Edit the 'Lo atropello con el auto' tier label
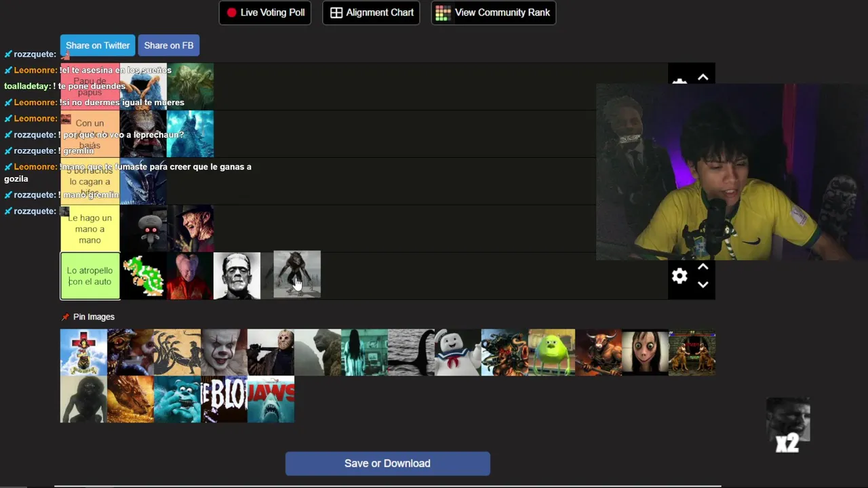The width and height of the screenshot is (868, 488). point(90,276)
